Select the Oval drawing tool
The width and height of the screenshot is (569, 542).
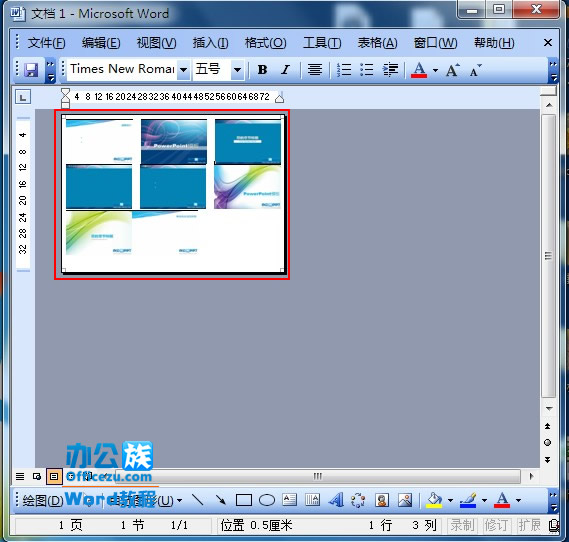(267, 500)
